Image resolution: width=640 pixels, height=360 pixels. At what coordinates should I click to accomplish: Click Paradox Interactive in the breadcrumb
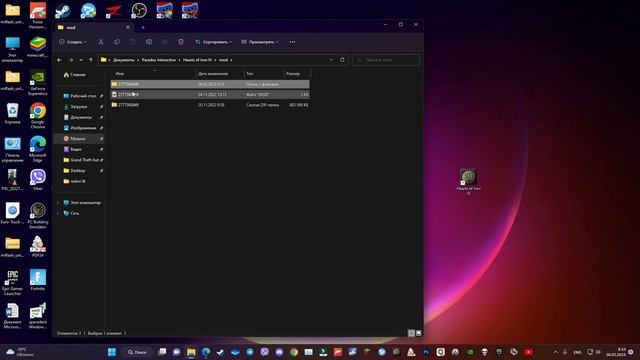coord(159,60)
